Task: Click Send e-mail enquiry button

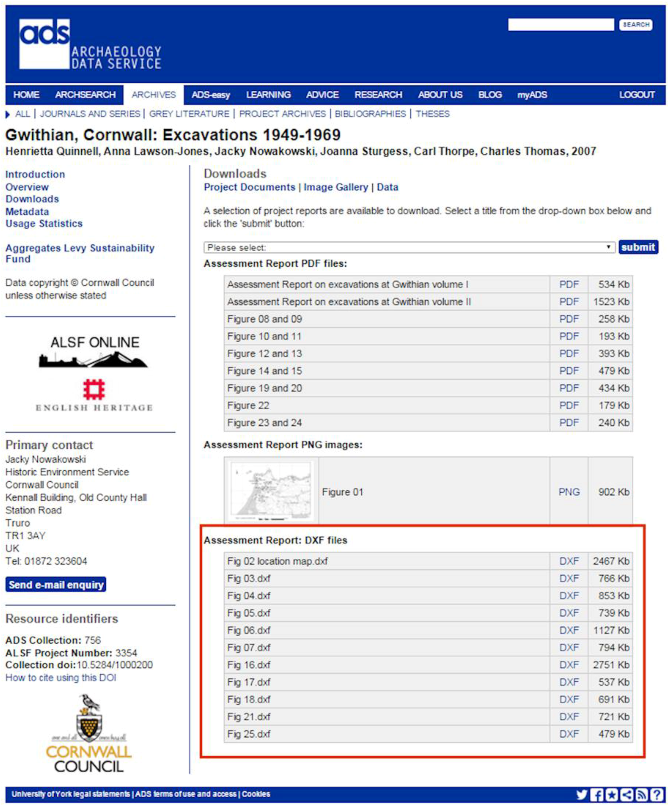Action: point(56,585)
